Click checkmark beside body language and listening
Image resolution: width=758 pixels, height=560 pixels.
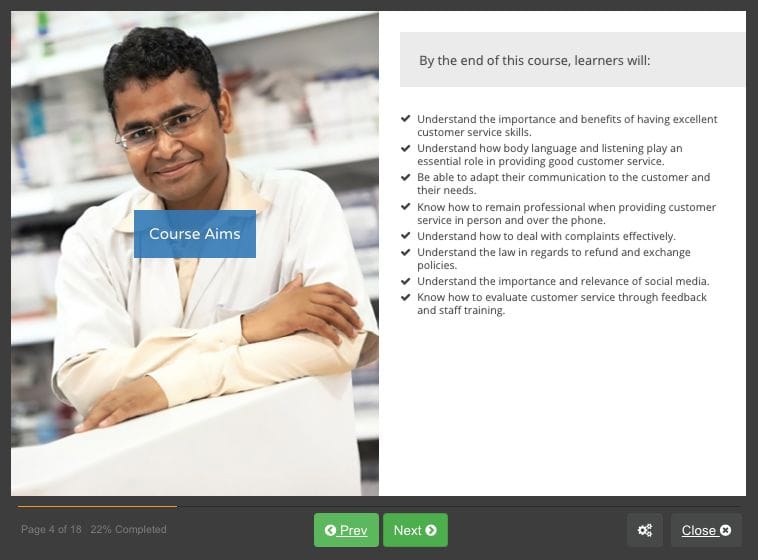click(406, 147)
